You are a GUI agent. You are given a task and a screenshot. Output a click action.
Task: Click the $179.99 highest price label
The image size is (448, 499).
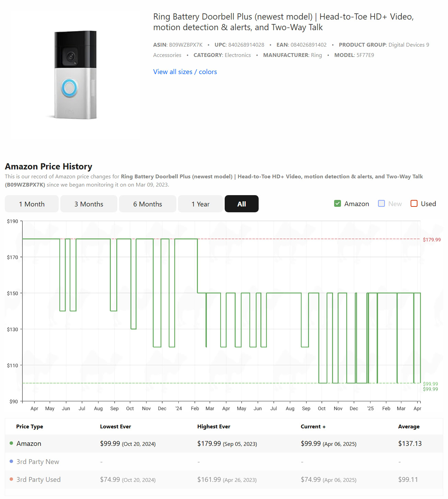432,240
